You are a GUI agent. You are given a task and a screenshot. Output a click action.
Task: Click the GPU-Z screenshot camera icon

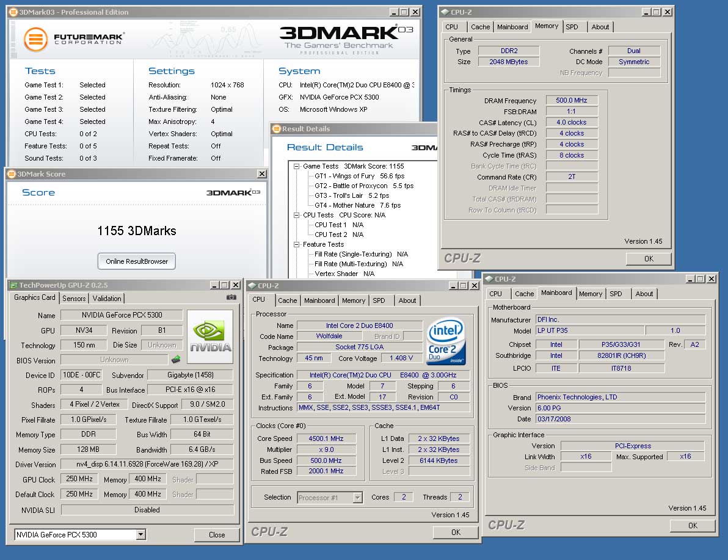tap(231, 297)
